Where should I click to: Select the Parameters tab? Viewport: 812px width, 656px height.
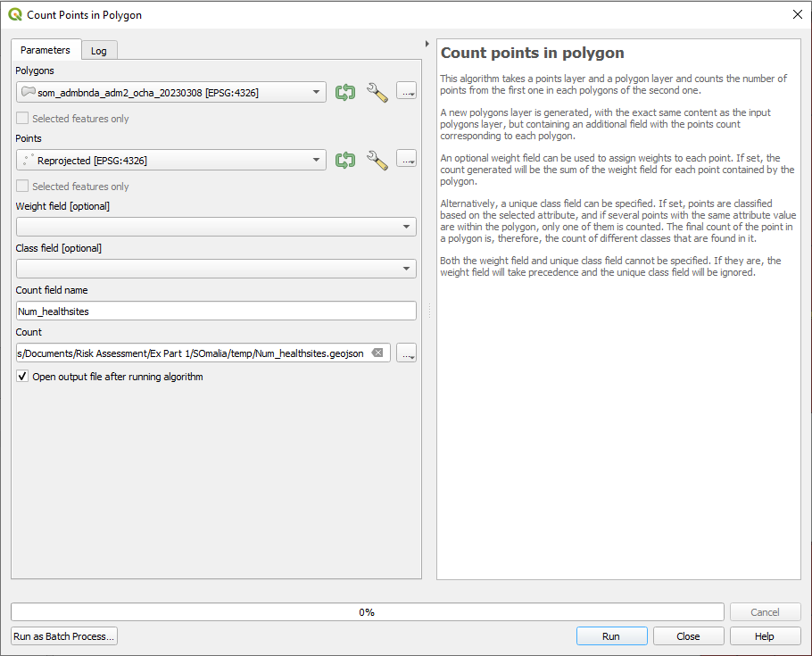click(x=46, y=50)
